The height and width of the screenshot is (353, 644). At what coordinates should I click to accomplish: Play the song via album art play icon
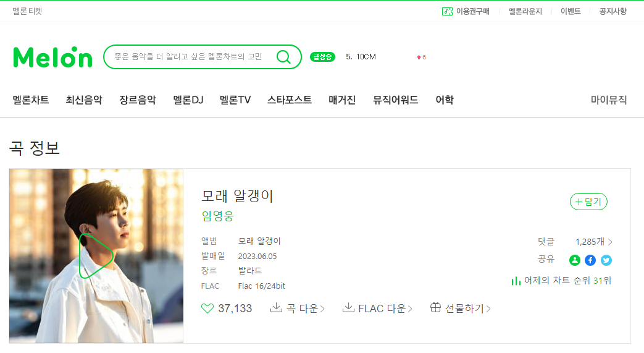coord(96,256)
